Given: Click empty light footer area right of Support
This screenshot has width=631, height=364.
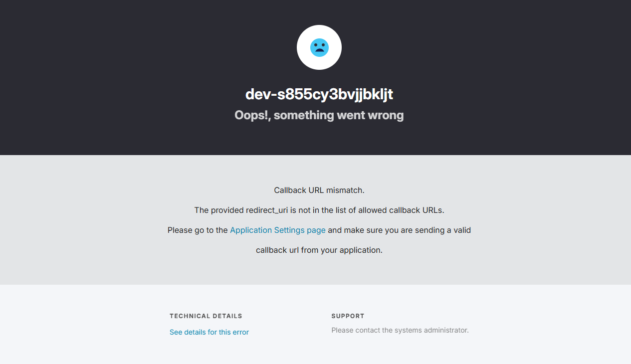Looking at the screenshot, I should [549, 324].
